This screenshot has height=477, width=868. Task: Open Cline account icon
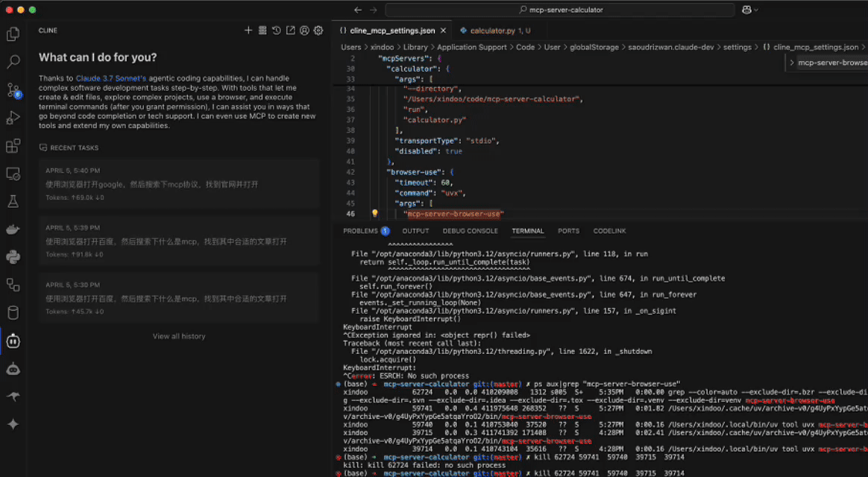304,31
